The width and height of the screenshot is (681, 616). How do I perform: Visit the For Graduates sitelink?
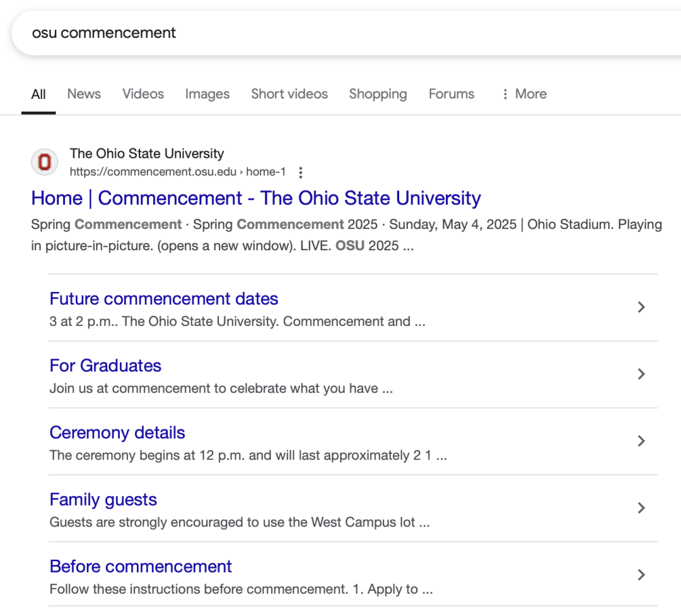105,366
